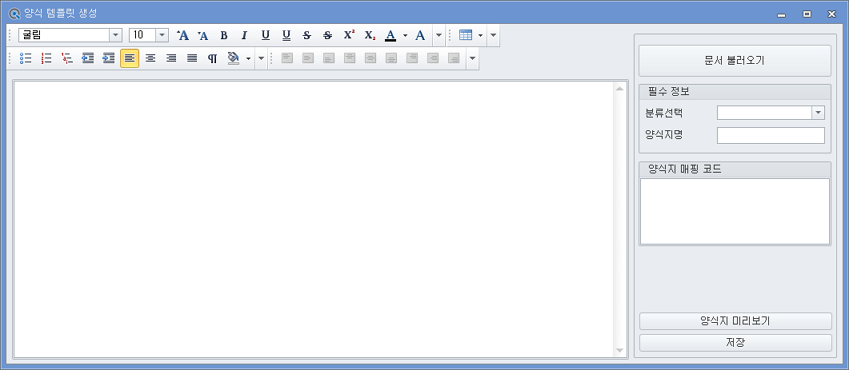Open the insert table dropdown arrow
This screenshot has height=370, width=849.
(x=480, y=35)
